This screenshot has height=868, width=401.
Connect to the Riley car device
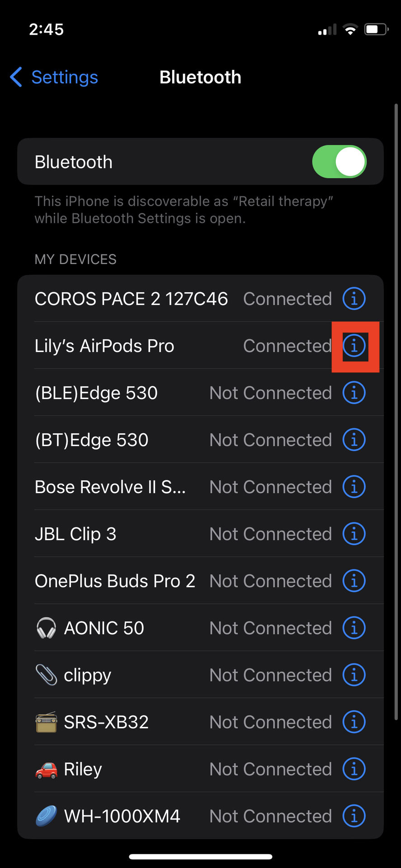tap(83, 769)
